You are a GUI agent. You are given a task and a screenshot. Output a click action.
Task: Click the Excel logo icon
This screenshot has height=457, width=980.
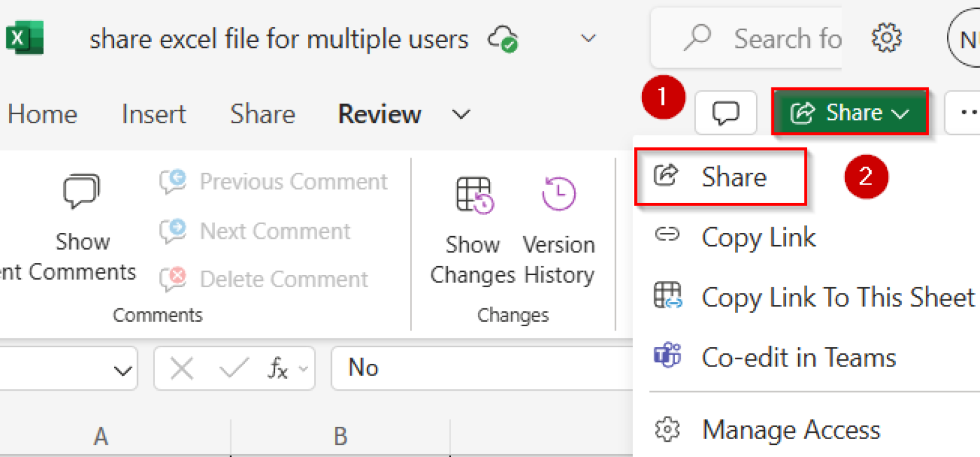24,36
